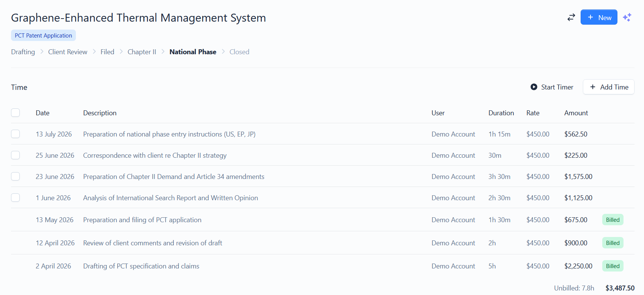The width and height of the screenshot is (644, 295).
Task: Click the $450.00 rate in 25 June row
Action: pos(538,155)
